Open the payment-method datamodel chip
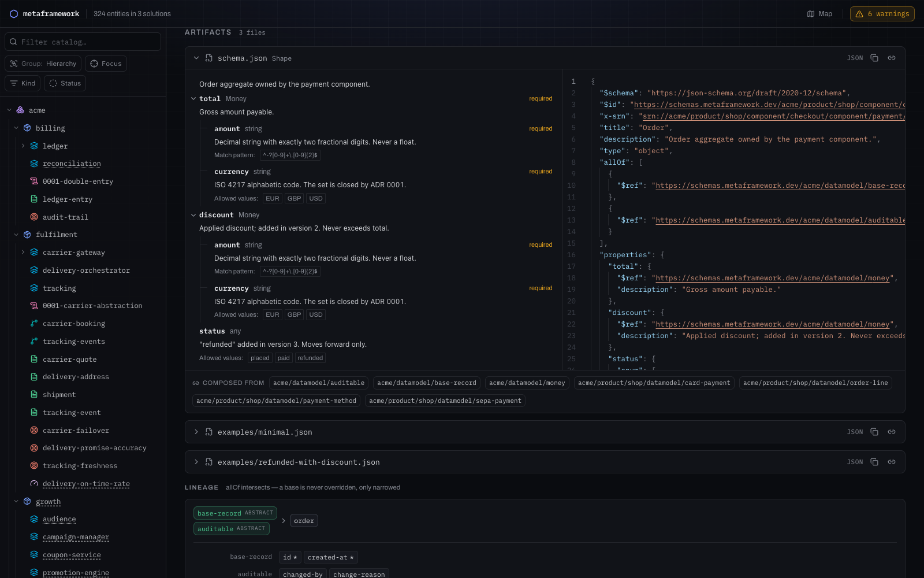 276,401
